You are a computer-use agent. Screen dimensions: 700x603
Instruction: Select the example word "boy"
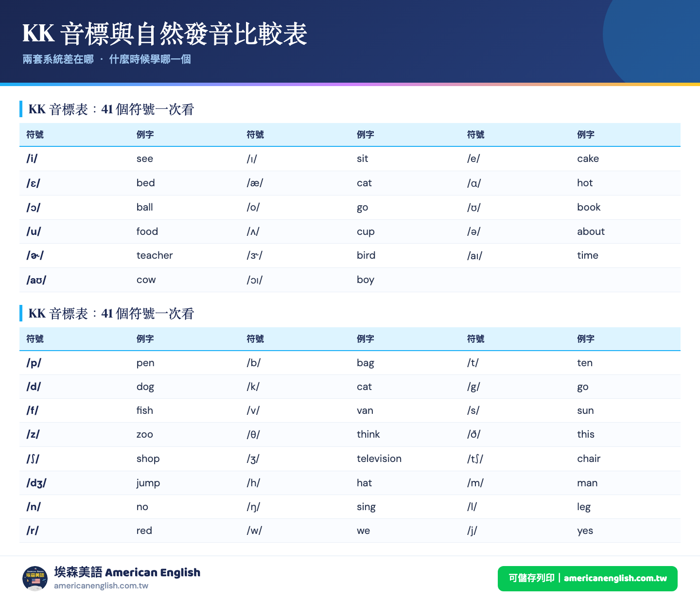click(x=366, y=280)
